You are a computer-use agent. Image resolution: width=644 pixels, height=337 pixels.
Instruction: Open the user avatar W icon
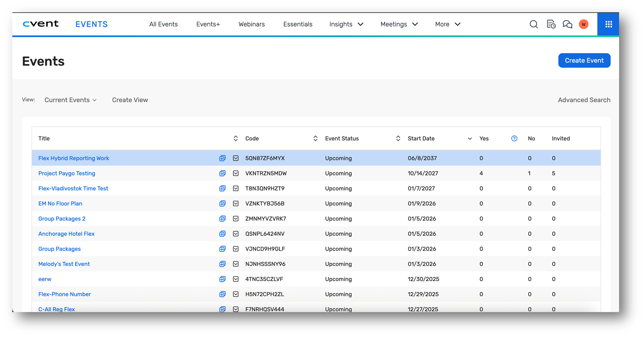[583, 24]
